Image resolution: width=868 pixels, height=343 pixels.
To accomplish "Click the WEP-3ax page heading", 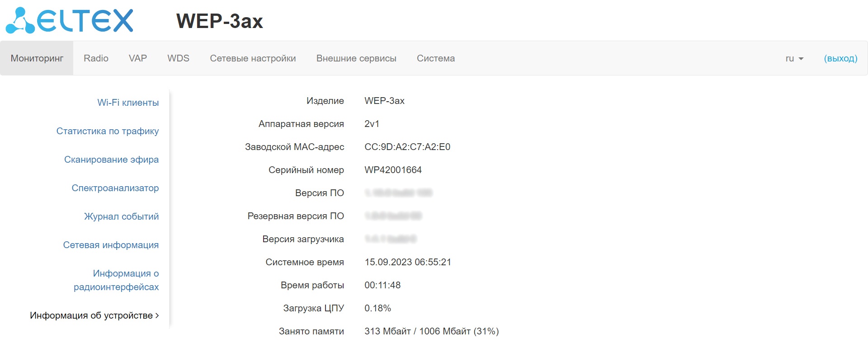I will click(219, 21).
